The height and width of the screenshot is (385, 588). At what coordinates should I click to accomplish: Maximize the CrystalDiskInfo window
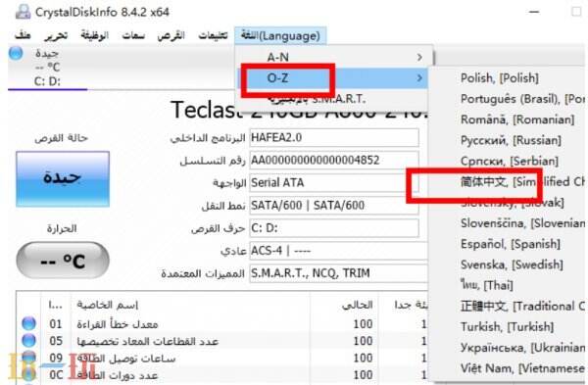click(x=576, y=12)
